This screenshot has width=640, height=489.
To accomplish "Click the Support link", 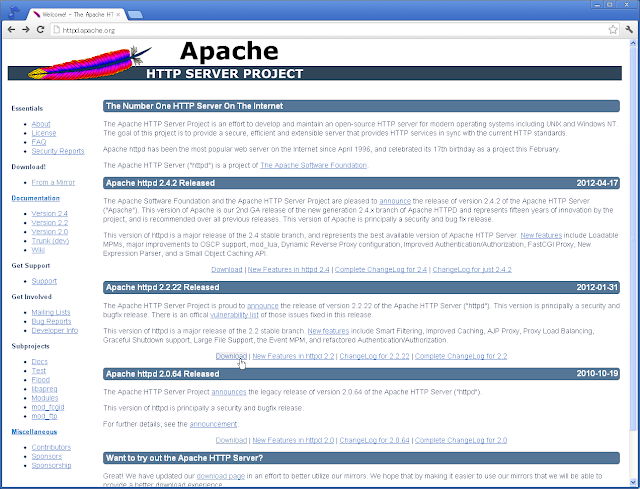I will (44, 281).
